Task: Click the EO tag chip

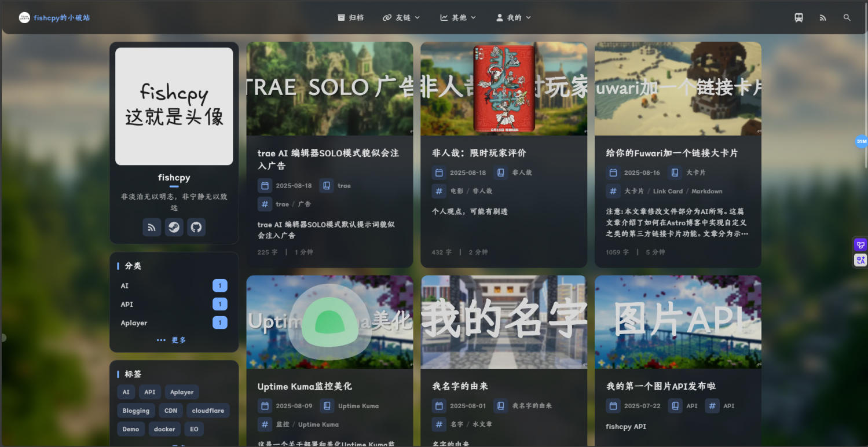Action: 194,429
